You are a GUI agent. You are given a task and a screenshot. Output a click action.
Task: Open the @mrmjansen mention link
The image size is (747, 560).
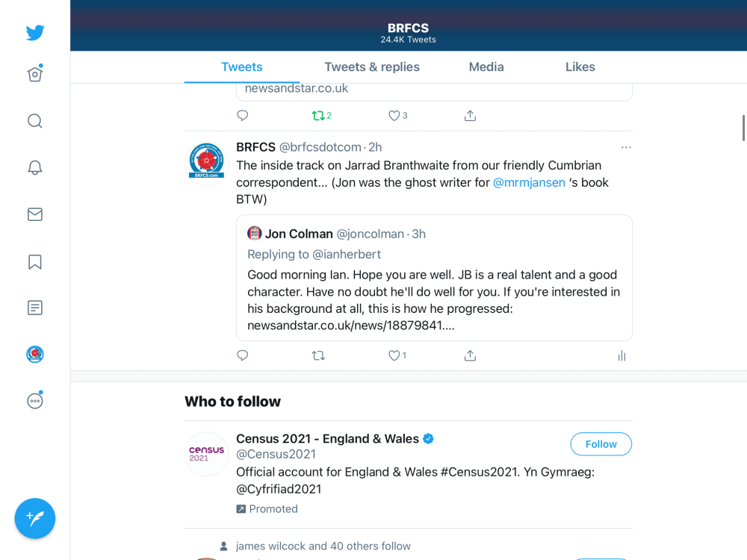529,182
